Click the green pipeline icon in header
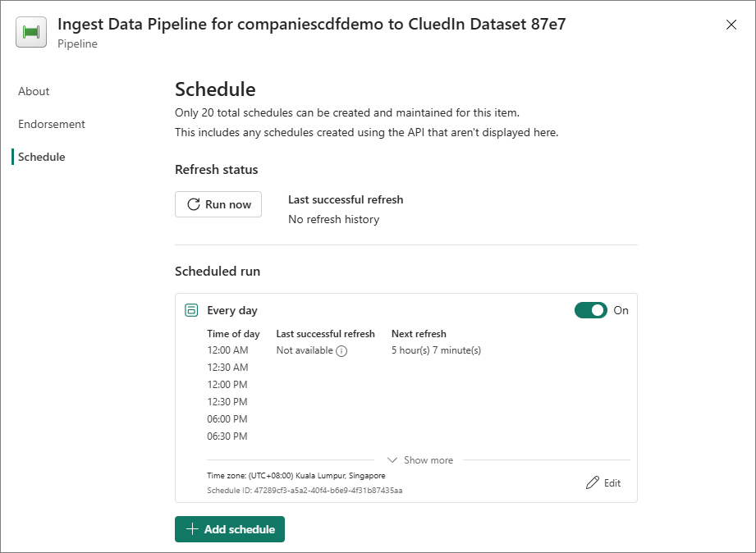This screenshot has width=756, height=553. click(31, 33)
